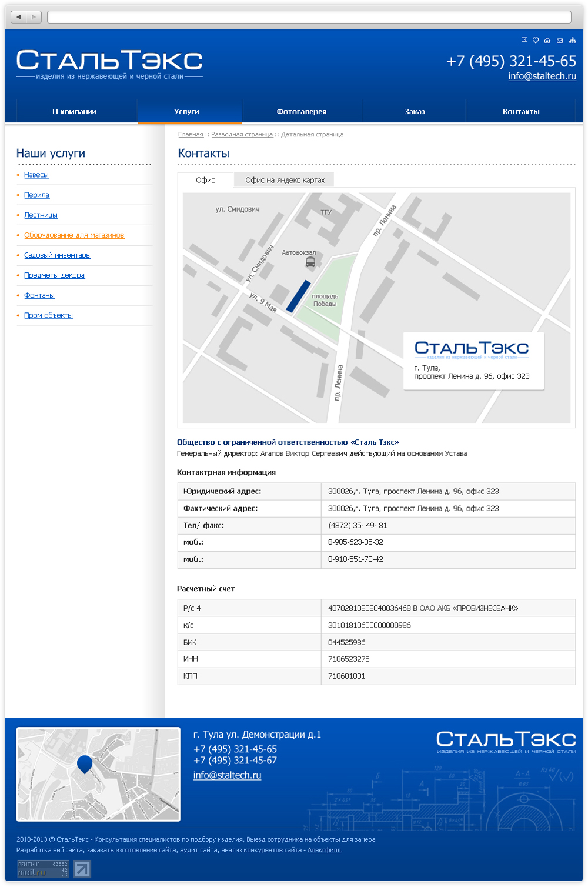588x887 pixels.
Task: Click the arrow counter icon in footer
Action: coord(82,869)
